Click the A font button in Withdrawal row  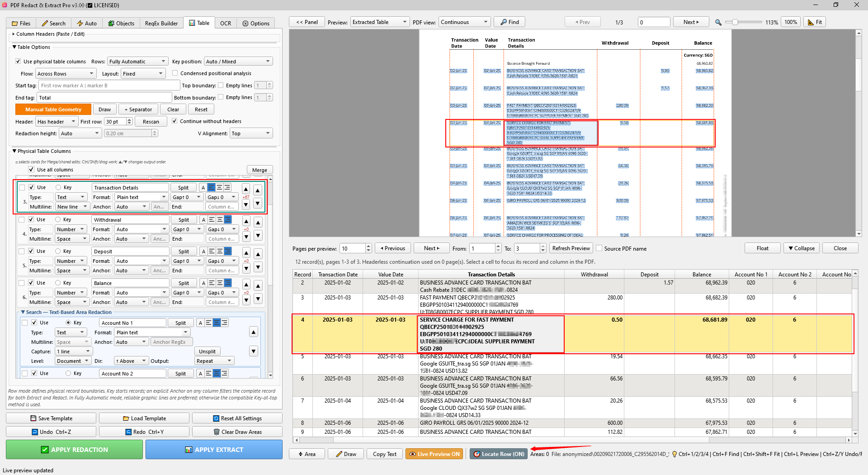pos(203,220)
